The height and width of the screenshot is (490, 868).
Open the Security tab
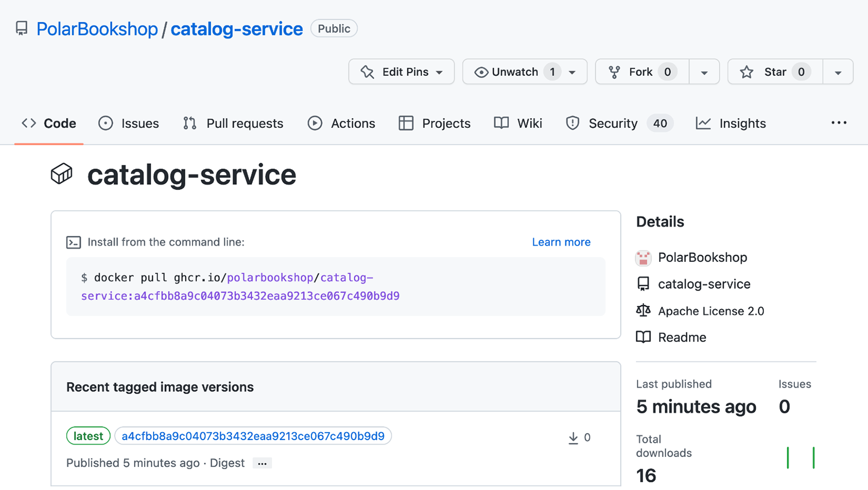pyautogui.click(x=619, y=124)
